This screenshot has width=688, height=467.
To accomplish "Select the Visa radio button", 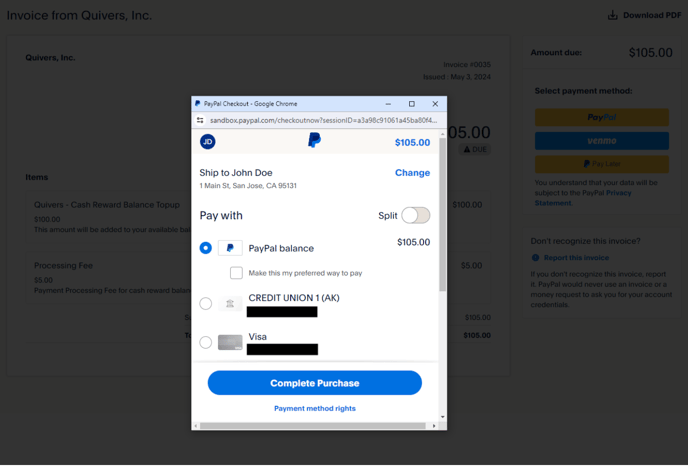I will click(205, 342).
